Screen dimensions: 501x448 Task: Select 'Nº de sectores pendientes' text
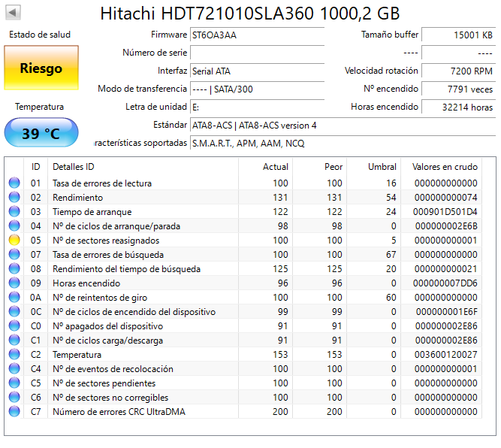click(x=104, y=383)
